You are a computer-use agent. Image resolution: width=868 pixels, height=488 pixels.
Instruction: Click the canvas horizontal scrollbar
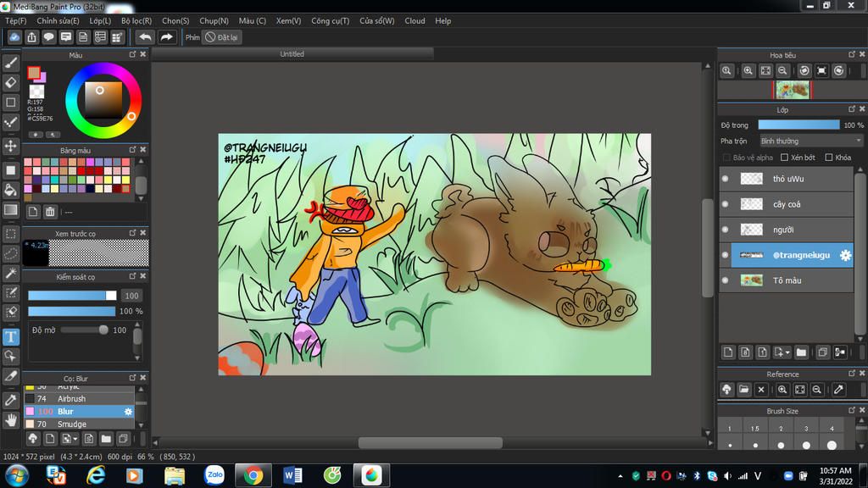click(x=431, y=442)
